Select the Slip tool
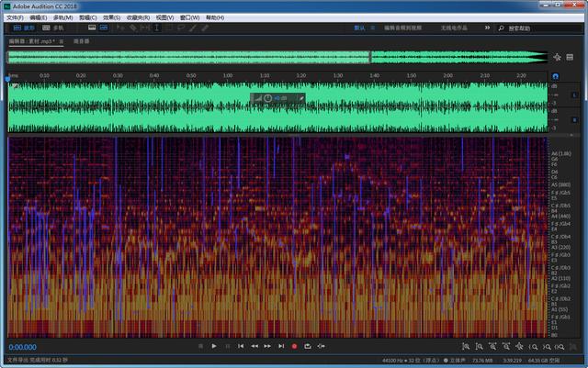Screen dimensions: 588x368 (x=145, y=28)
